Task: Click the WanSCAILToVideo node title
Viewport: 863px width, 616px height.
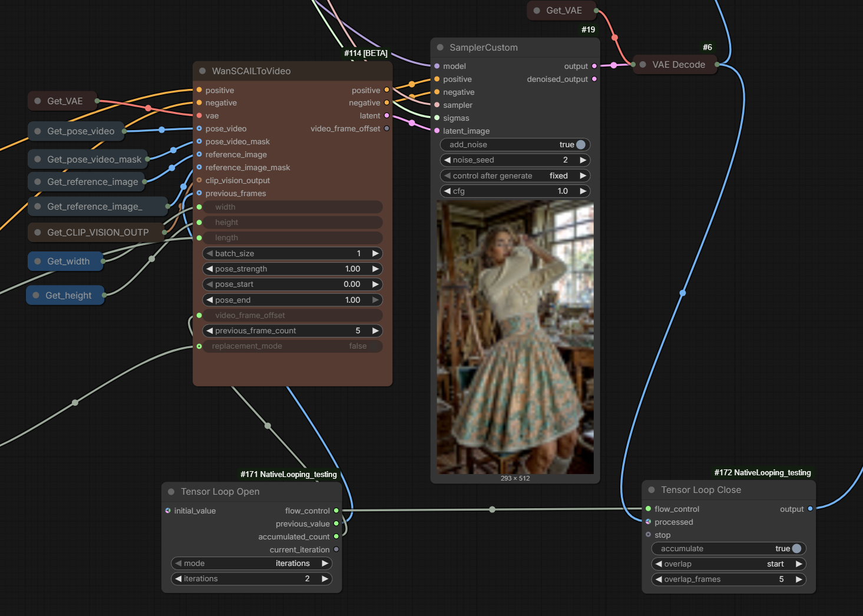Action: [x=252, y=71]
